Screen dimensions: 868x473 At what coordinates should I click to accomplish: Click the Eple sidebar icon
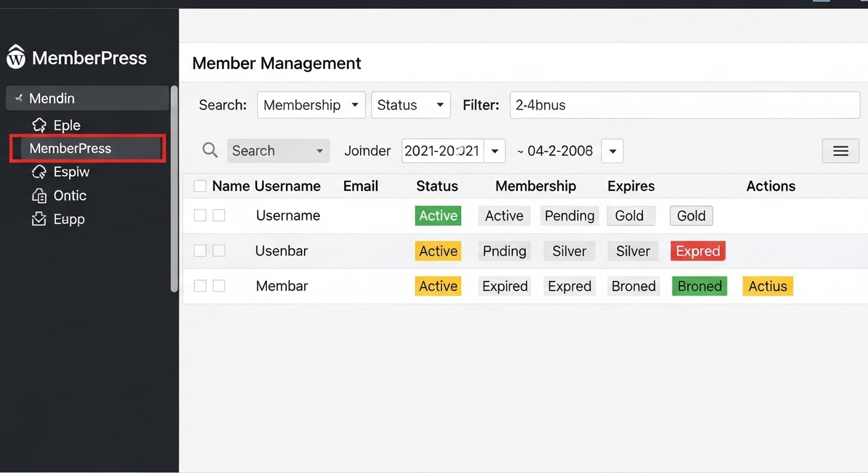pyautogui.click(x=39, y=125)
